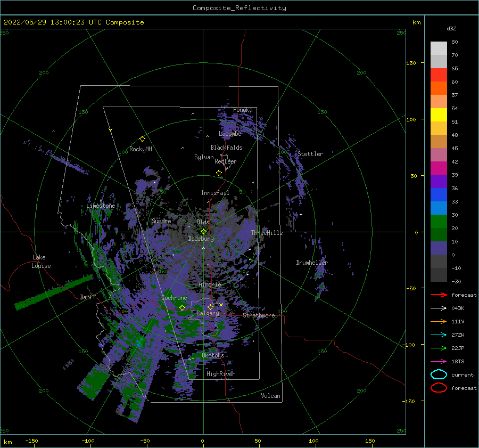The width and height of the screenshot is (479, 448).
Task: Click the white plus marker east of ThreeHills
Action: 301,214
